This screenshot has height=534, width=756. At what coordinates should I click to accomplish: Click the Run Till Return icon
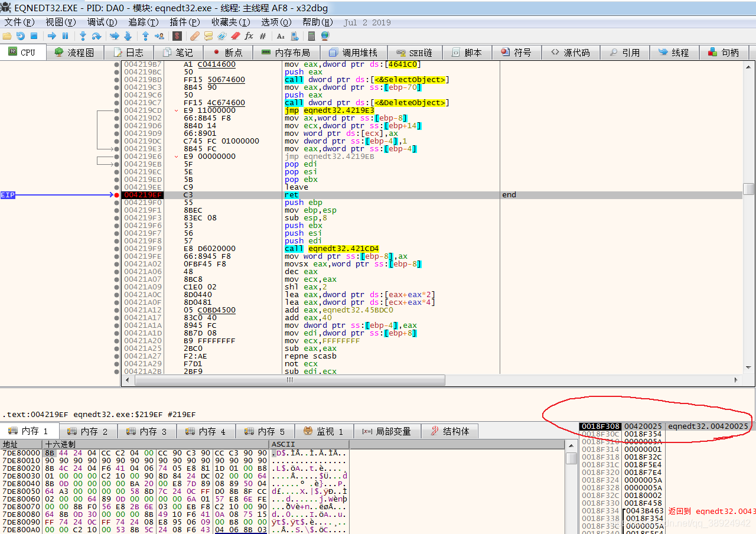145,36
